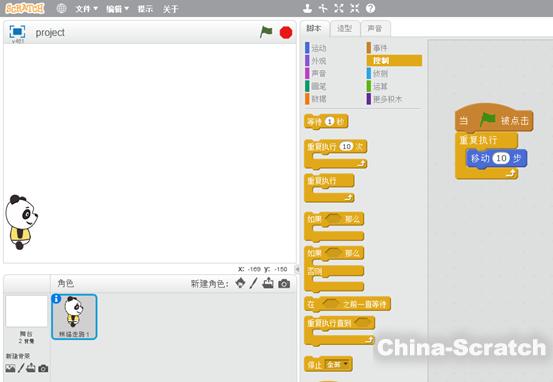Select the 运动 block category
The width and height of the screenshot is (553, 382).
(316, 48)
